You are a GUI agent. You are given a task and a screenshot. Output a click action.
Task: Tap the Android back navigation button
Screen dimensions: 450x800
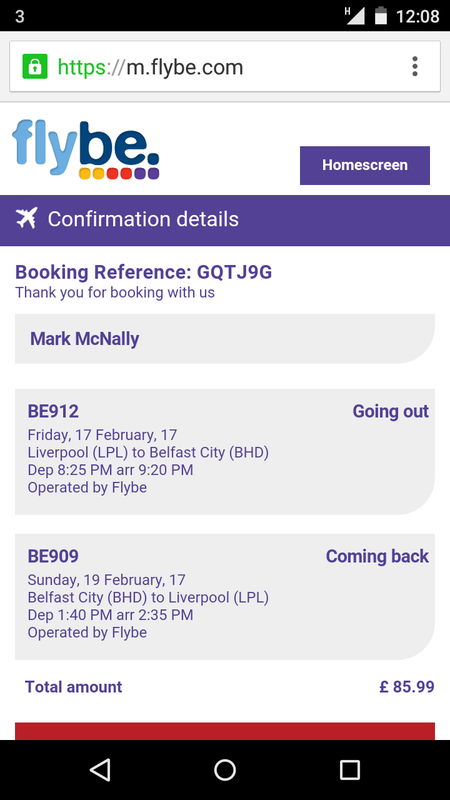coord(100,769)
